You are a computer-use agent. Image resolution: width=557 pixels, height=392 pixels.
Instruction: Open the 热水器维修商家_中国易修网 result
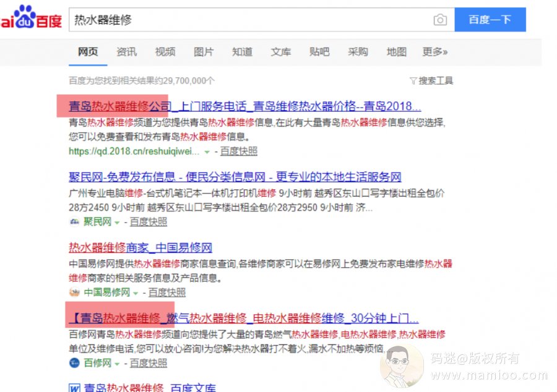(140, 248)
